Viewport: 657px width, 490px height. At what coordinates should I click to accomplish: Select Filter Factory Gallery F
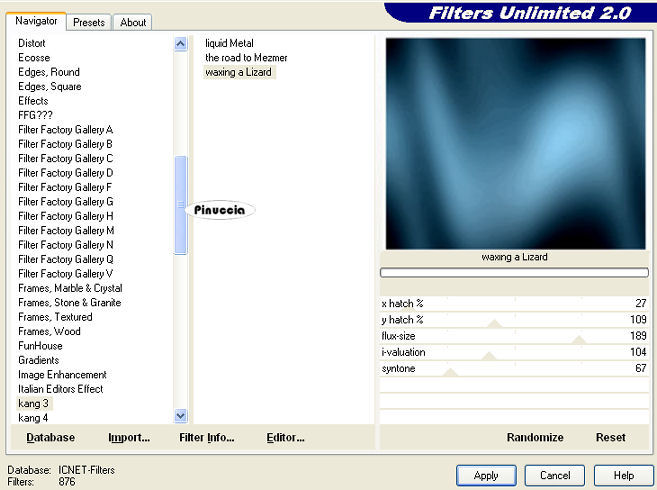(65, 187)
